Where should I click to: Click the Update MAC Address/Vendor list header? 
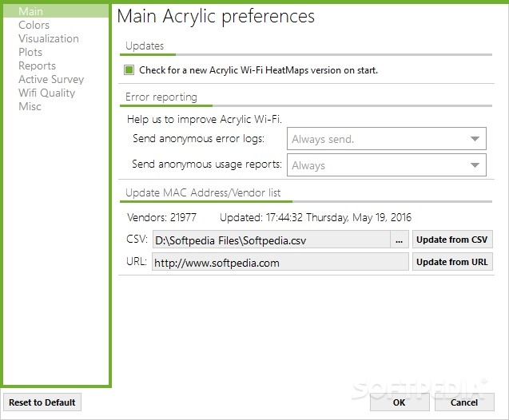coord(203,192)
